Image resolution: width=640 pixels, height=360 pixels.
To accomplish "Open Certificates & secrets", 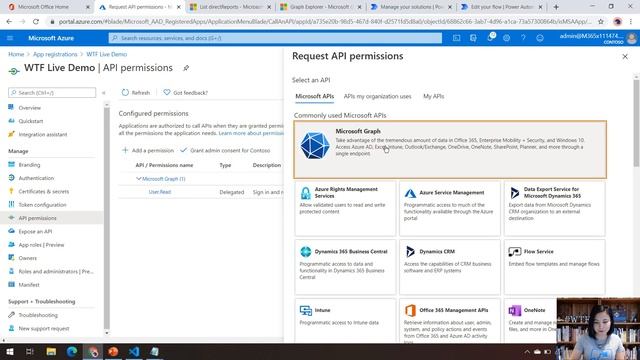I will click(x=44, y=191).
